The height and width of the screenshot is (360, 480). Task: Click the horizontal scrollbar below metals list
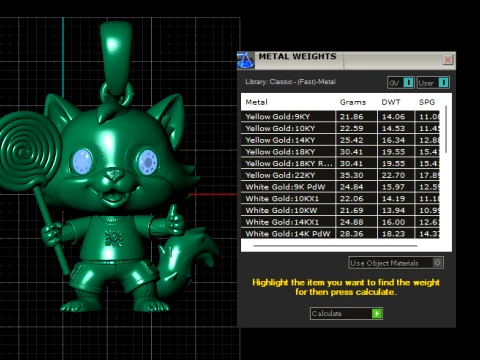coord(335,246)
